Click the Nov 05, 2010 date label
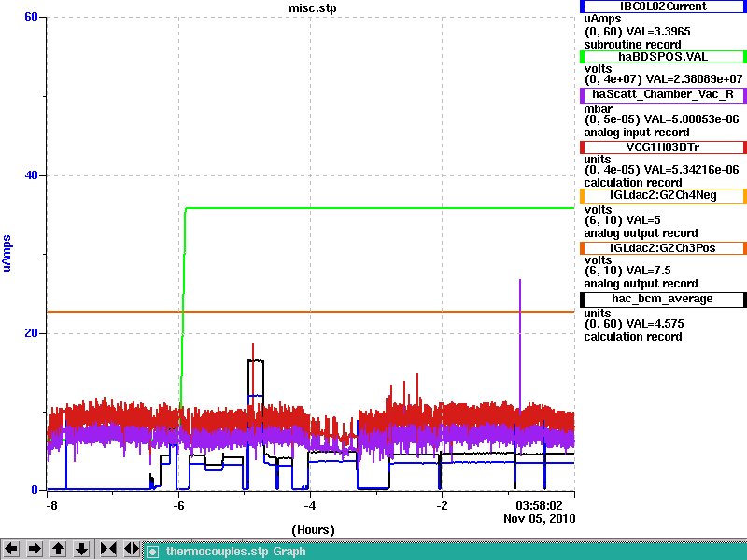This screenshot has height=560, width=747. point(540,519)
